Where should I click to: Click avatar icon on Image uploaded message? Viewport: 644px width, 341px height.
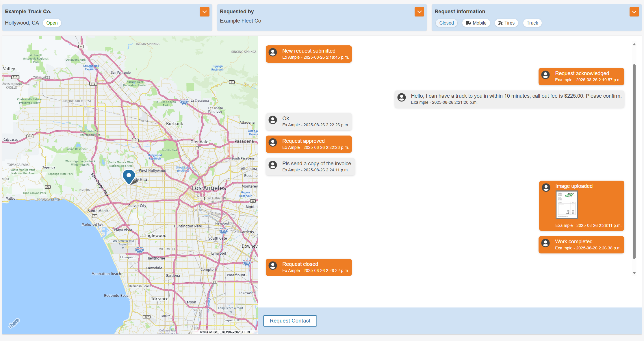tap(546, 188)
